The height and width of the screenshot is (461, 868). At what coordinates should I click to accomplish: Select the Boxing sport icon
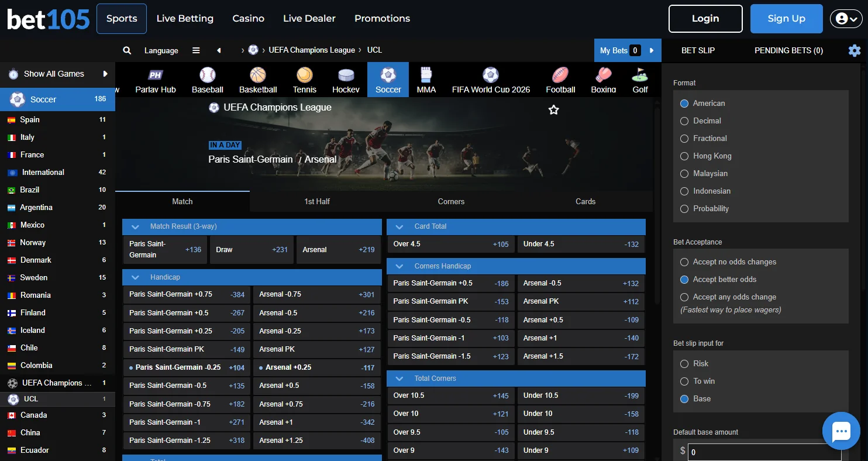[x=604, y=75]
